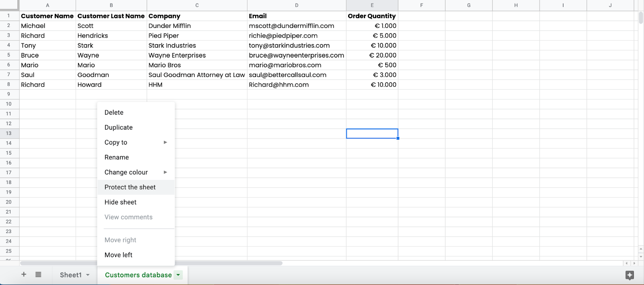Select the Customers database tab

point(138,275)
